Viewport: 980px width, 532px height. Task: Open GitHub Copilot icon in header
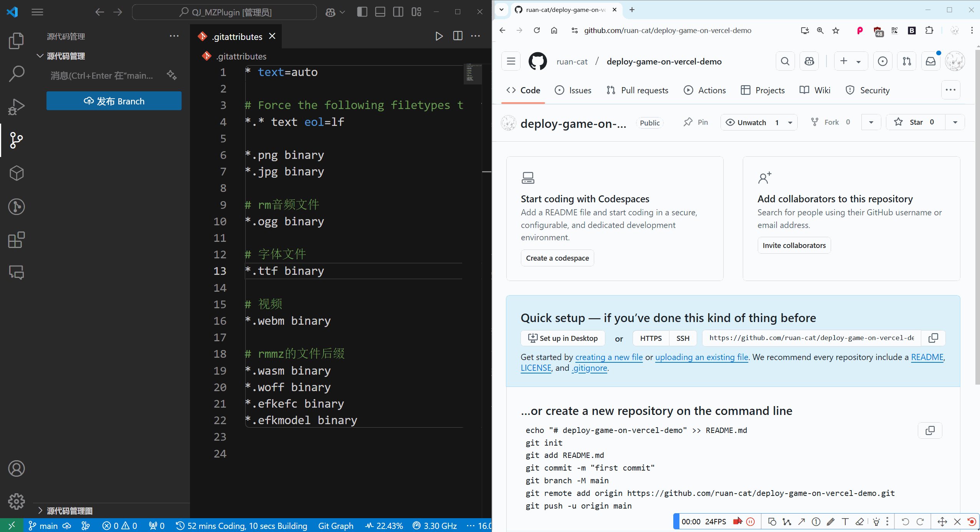click(x=810, y=61)
